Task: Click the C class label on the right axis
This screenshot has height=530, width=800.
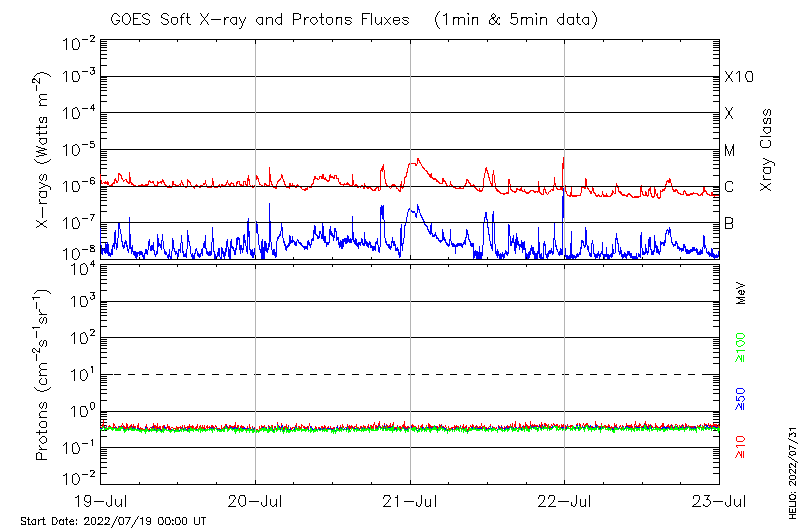Action: coord(729,187)
